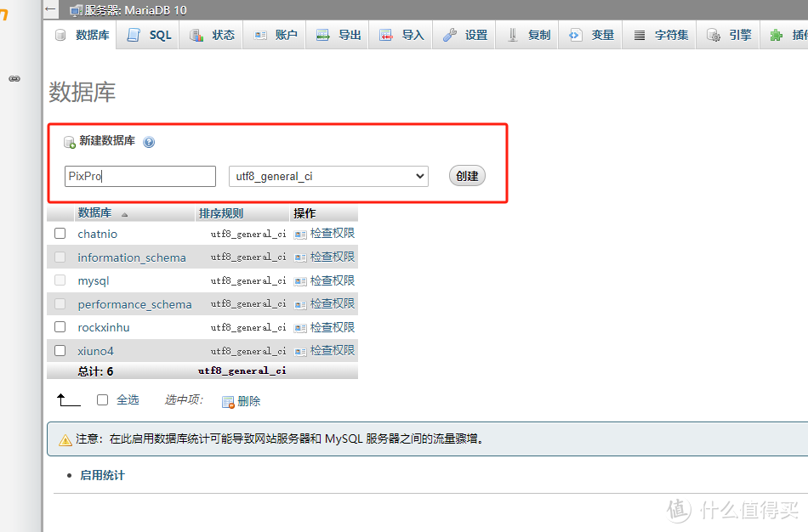Open the 导入 tab
This screenshot has height=532, width=808.
point(401,35)
